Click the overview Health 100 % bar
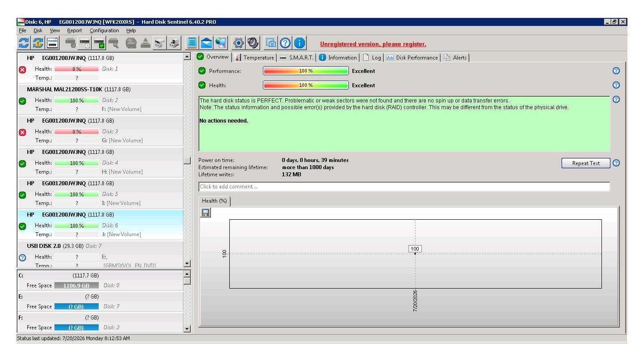Image resolution: width=644 pixels, height=362 pixels. [x=306, y=85]
